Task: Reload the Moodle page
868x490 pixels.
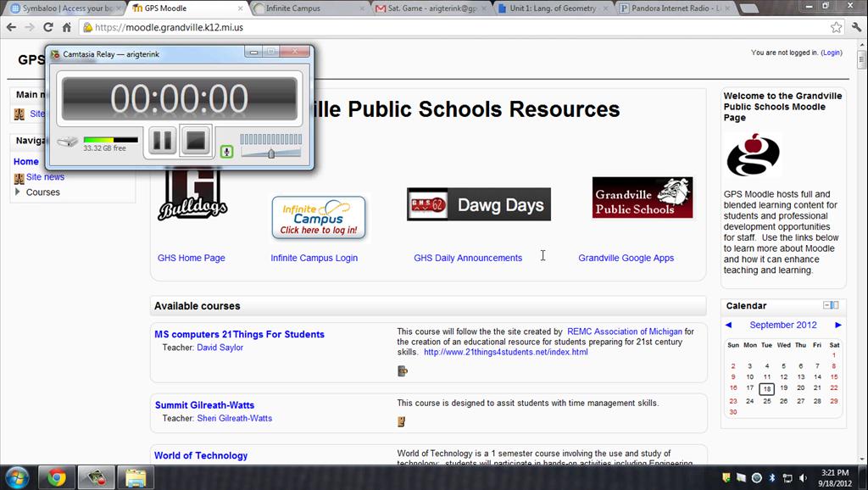Action: coord(48,27)
